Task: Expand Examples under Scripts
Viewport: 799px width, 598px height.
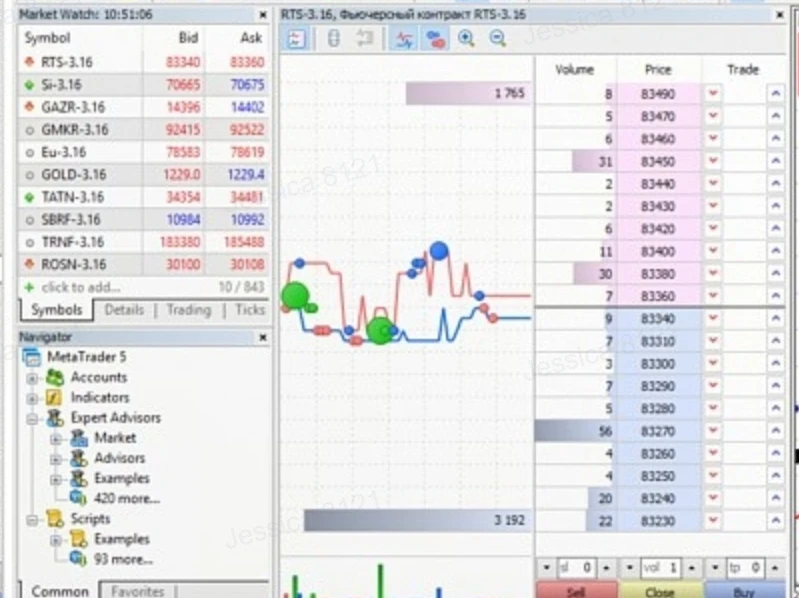Action: click(x=56, y=540)
